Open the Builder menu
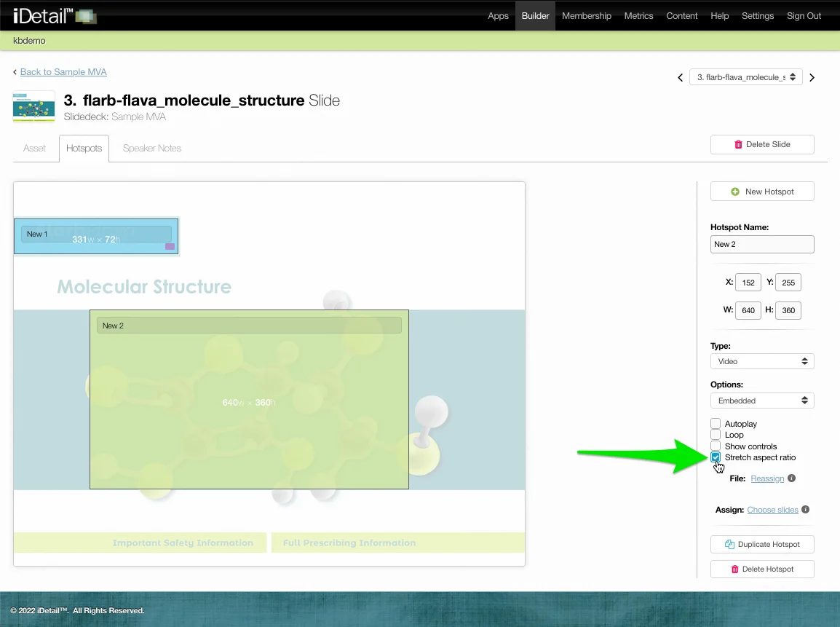 535,15
